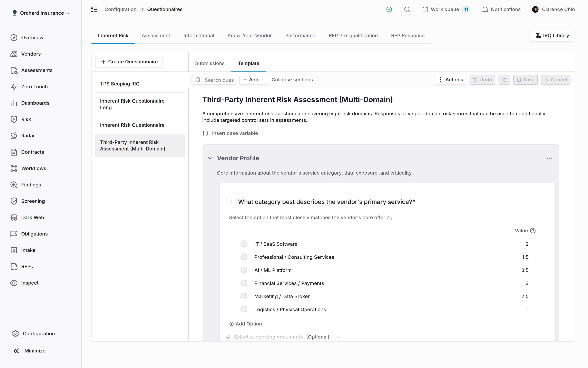Screen dimensions: 588x368
Task: Click Add Option link
Action: 245,324
